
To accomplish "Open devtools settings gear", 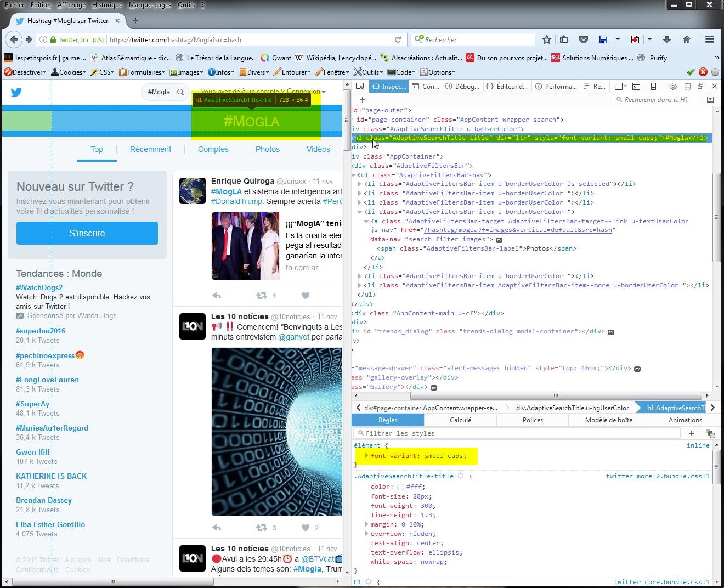I will pos(673,86).
